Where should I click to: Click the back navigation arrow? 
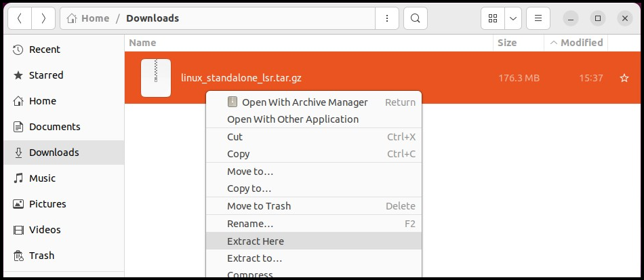[20, 18]
